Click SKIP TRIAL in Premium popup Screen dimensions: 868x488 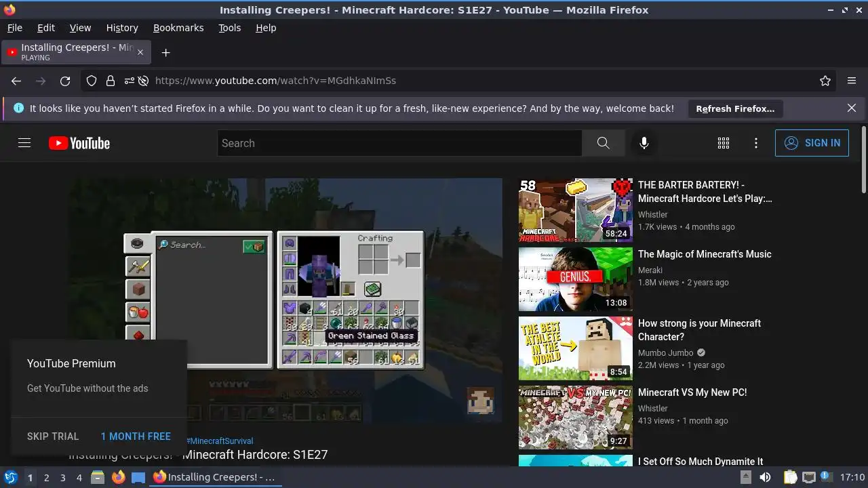(x=53, y=436)
